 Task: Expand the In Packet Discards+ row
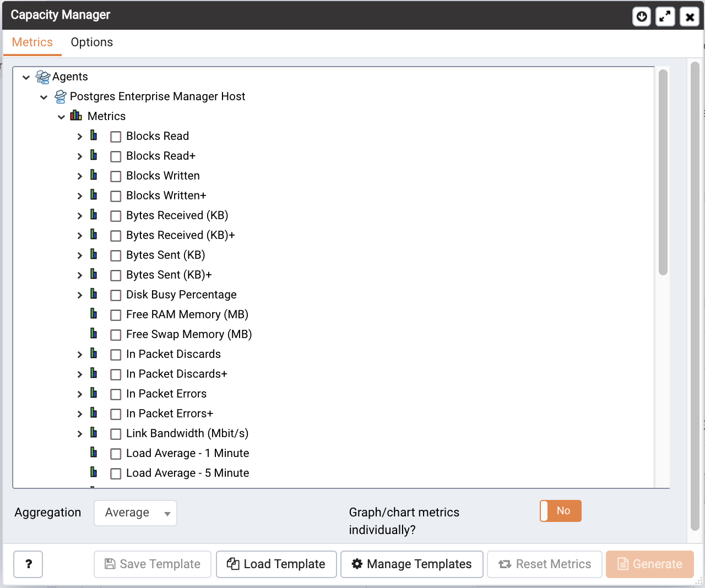[x=80, y=374]
